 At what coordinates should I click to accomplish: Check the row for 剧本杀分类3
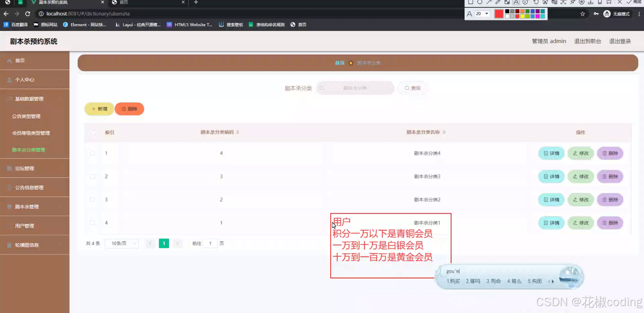click(93, 177)
